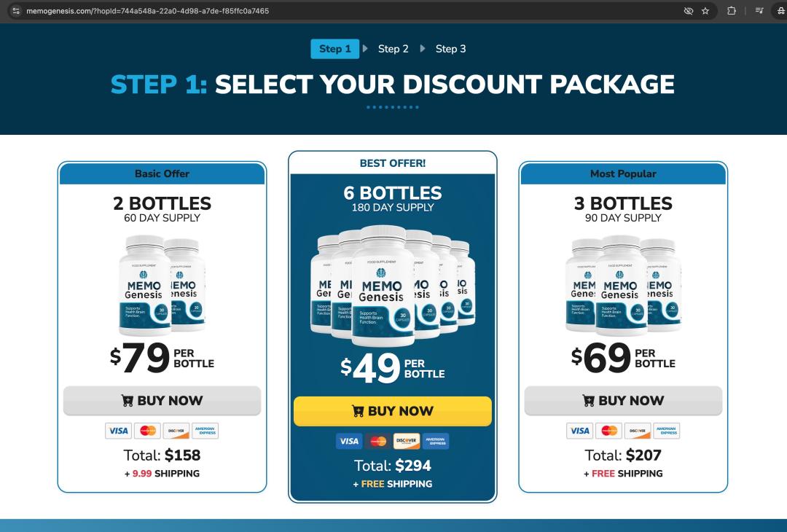This screenshot has width=787, height=532.
Task: Click the Visa icon under the 2 Bottles offer
Action: [x=118, y=431]
